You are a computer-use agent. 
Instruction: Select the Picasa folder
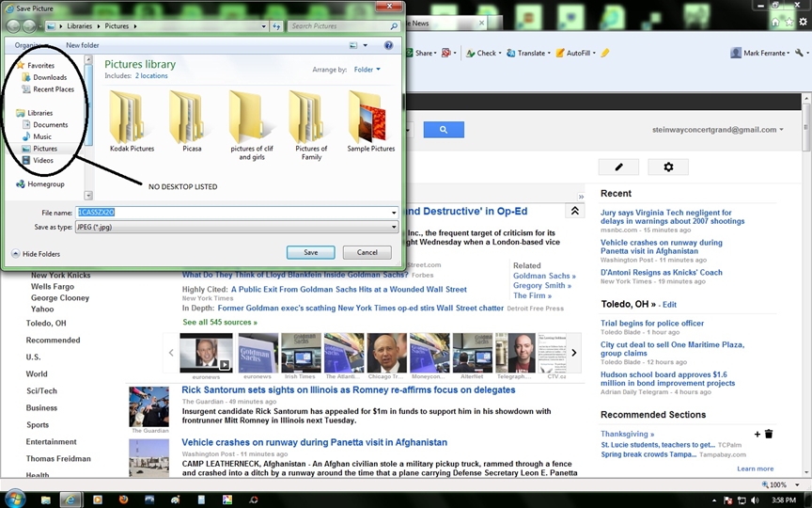click(x=192, y=121)
